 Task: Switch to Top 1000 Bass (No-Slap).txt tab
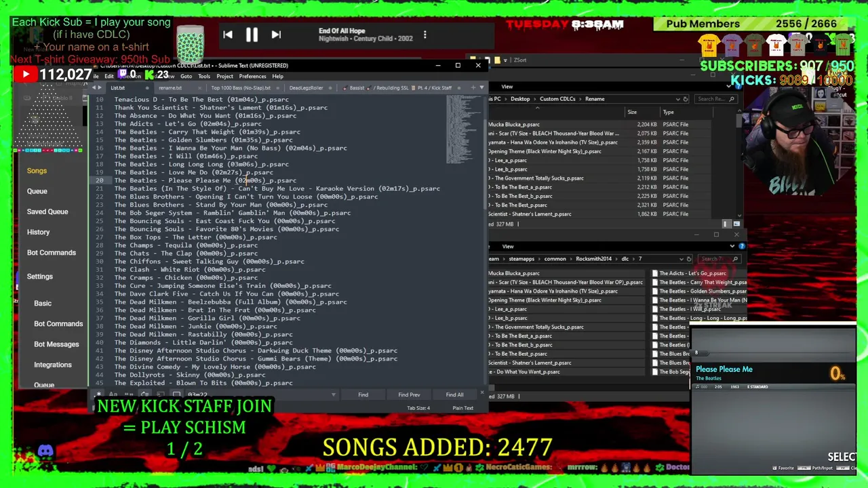241,88
